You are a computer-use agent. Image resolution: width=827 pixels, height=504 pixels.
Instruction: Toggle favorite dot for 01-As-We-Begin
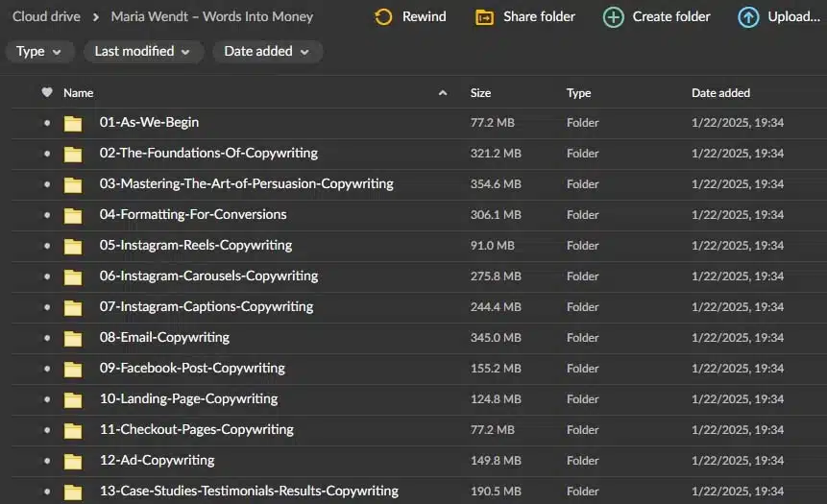pyautogui.click(x=47, y=123)
